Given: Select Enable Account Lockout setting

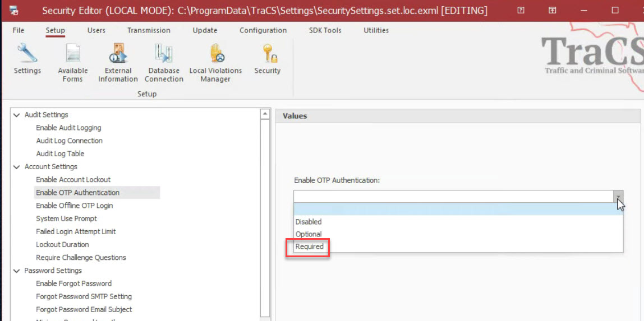Looking at the screenshot, I should 73,180.
